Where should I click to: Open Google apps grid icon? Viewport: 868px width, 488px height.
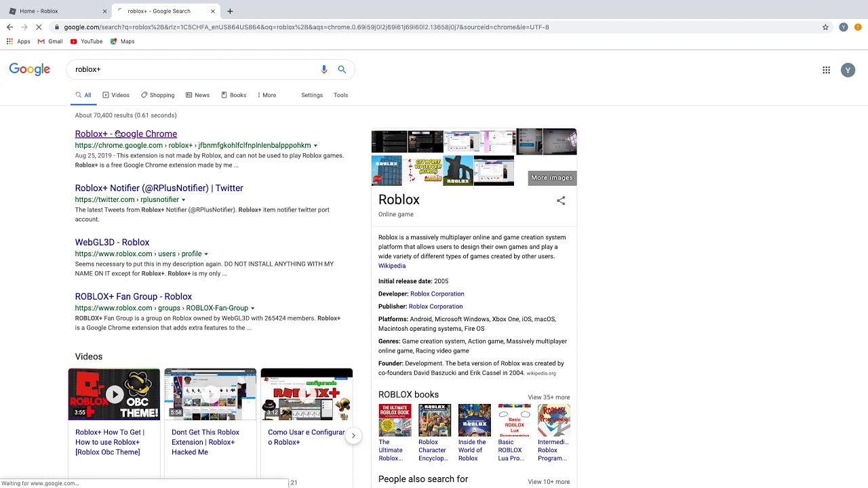(x=826, y=70)
